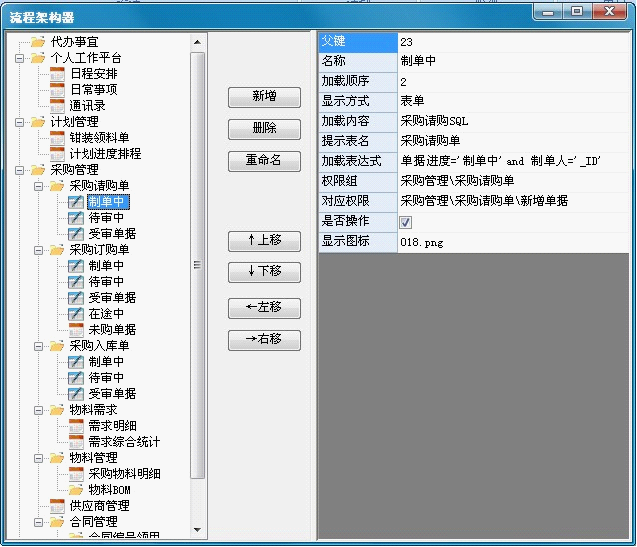
Task: Click the 物料管理 folder icon
Action: tap(57, 458)
